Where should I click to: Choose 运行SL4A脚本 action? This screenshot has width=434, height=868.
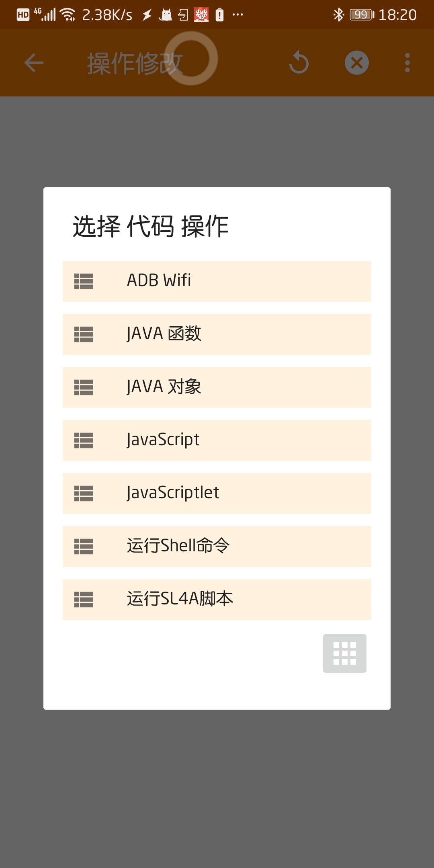(217, 600)
